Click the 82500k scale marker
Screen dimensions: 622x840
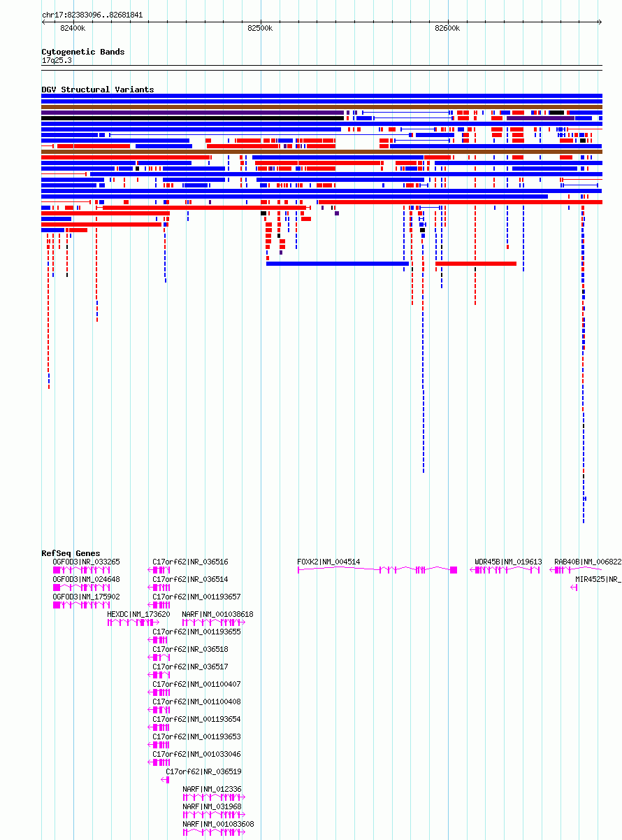[260, 29]
